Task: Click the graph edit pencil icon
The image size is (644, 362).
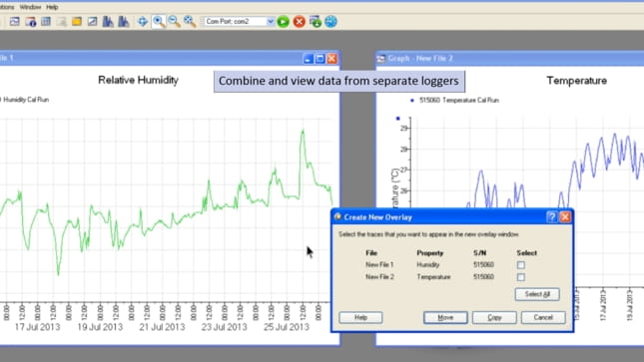Action: click(x=93, y=21)
